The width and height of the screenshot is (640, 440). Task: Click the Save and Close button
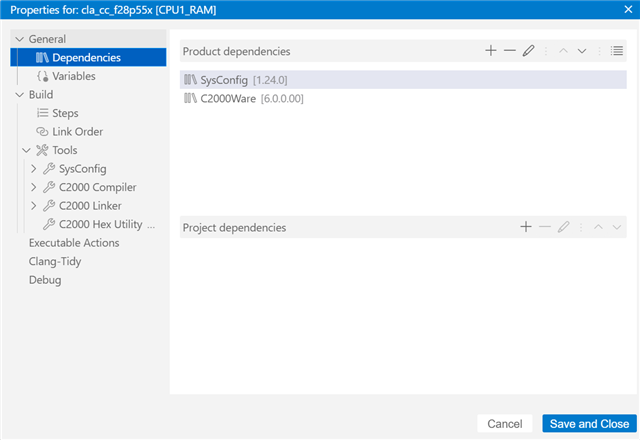(x=589, y=424)
